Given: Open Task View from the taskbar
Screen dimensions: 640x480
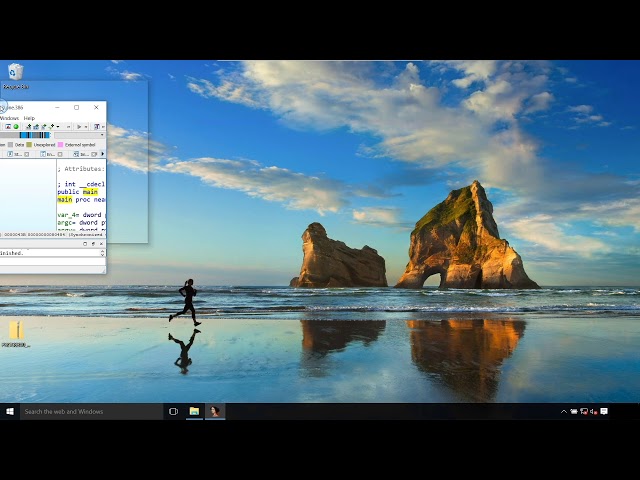Looking at the screenshot, I should point(173,411).
